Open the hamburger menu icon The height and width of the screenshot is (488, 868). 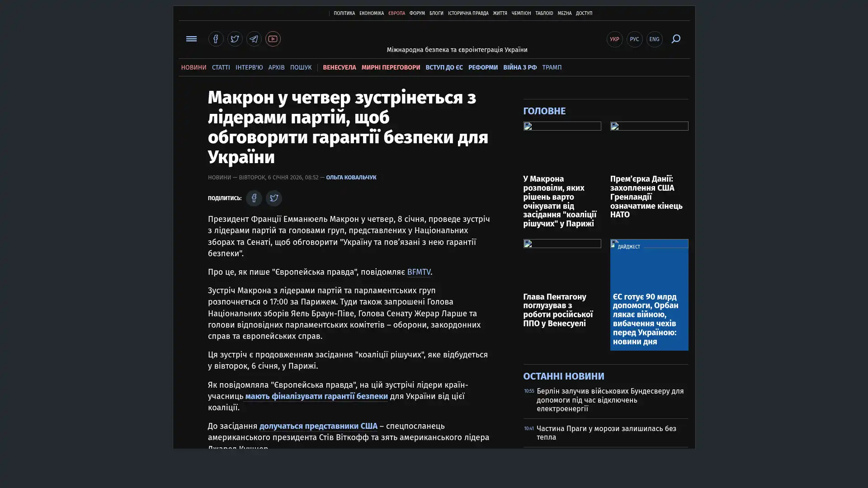click(191, 39)
